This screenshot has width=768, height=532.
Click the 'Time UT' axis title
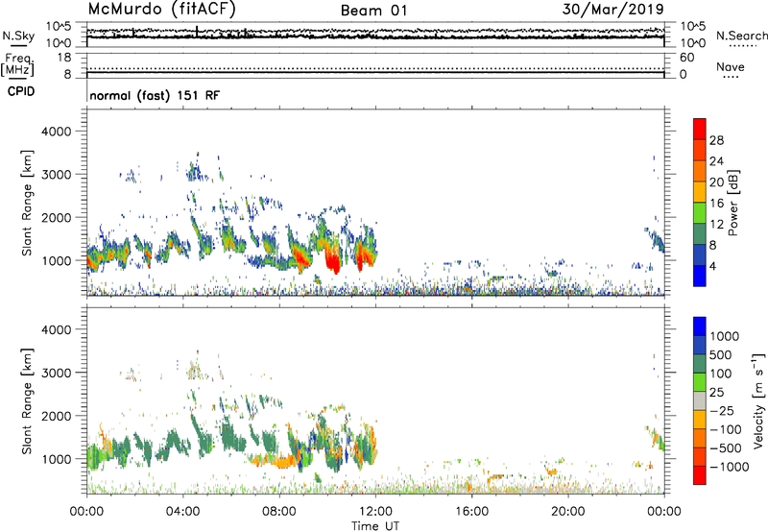375,526
